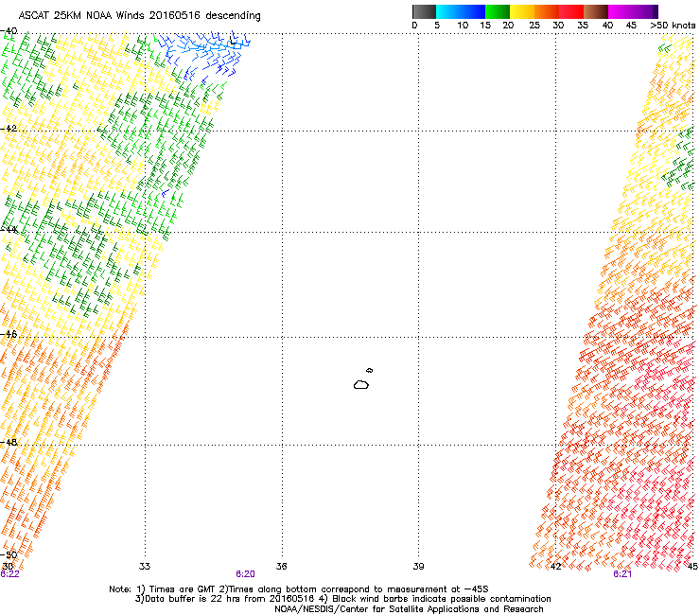
Task: Click the '-42' latitude label
Action: (x=9, y=129)
